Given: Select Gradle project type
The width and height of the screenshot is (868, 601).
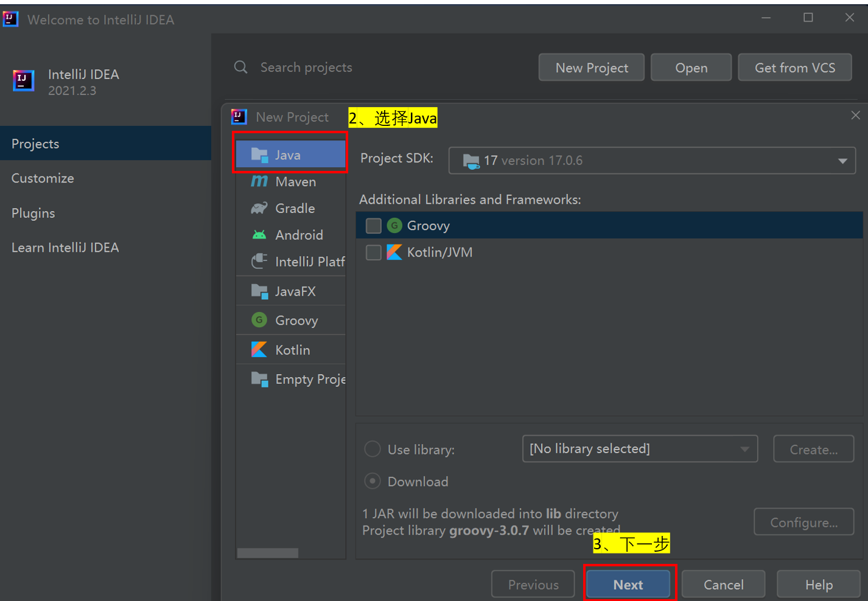Looking at the screenshot, I should click(291, 208).
